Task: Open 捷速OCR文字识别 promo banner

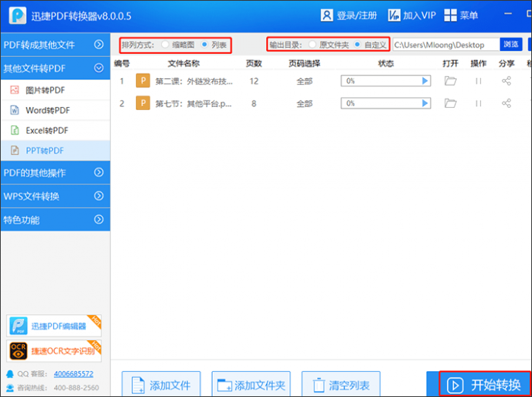Action: point(54,351)
